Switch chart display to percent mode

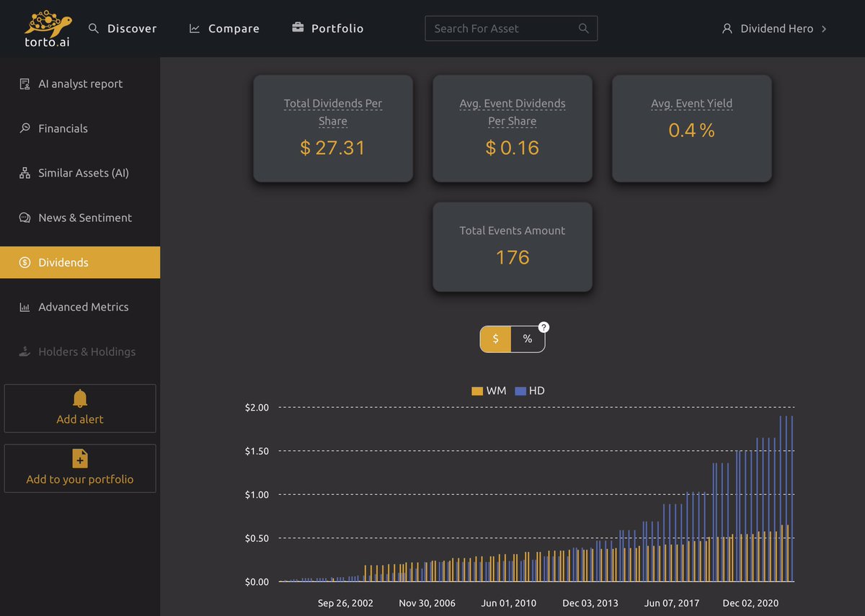tap(528, 339)
